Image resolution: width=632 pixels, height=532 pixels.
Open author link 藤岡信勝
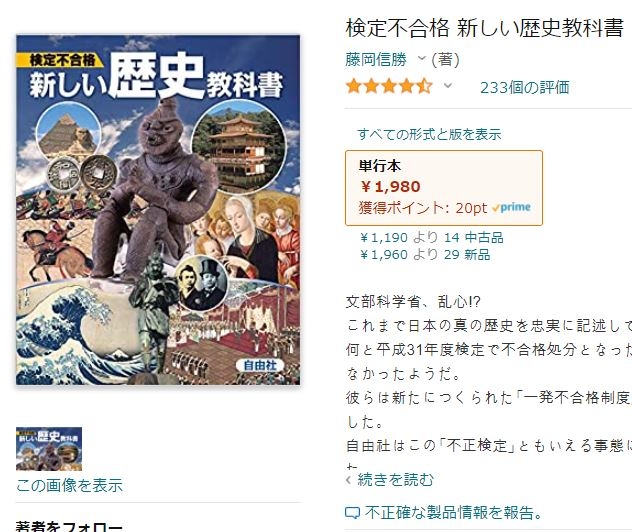376,60
